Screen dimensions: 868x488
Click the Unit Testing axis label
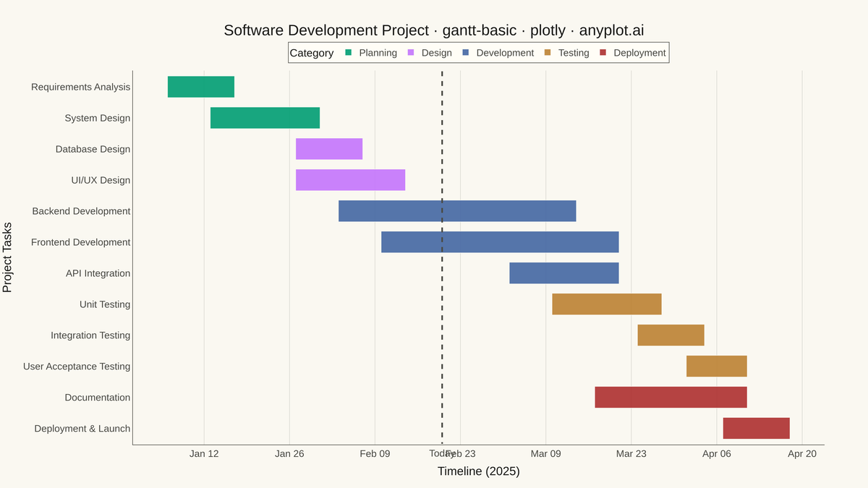[105, 304]
